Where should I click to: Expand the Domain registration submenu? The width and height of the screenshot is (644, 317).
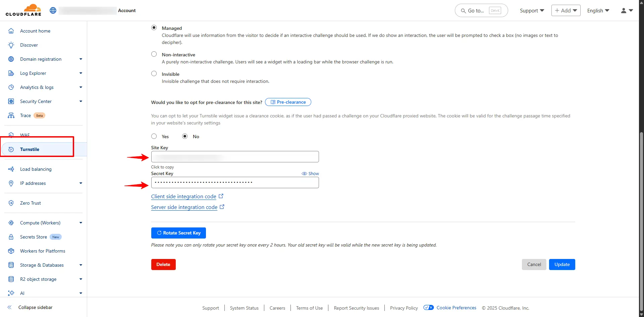pos(81,59)
